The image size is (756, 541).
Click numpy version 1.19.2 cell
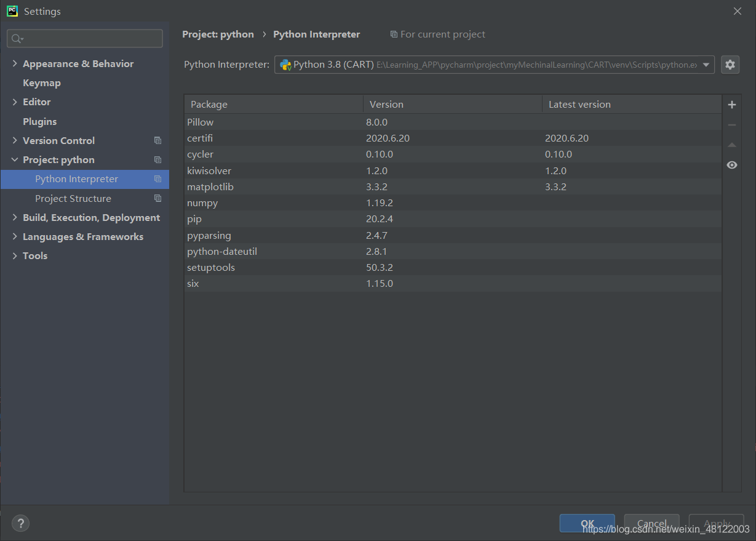(379, 203)
